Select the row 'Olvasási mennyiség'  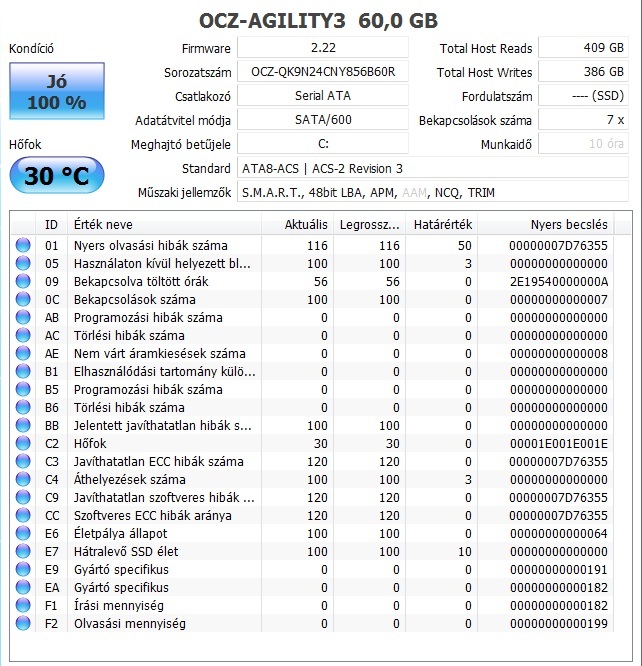(312, 624)
